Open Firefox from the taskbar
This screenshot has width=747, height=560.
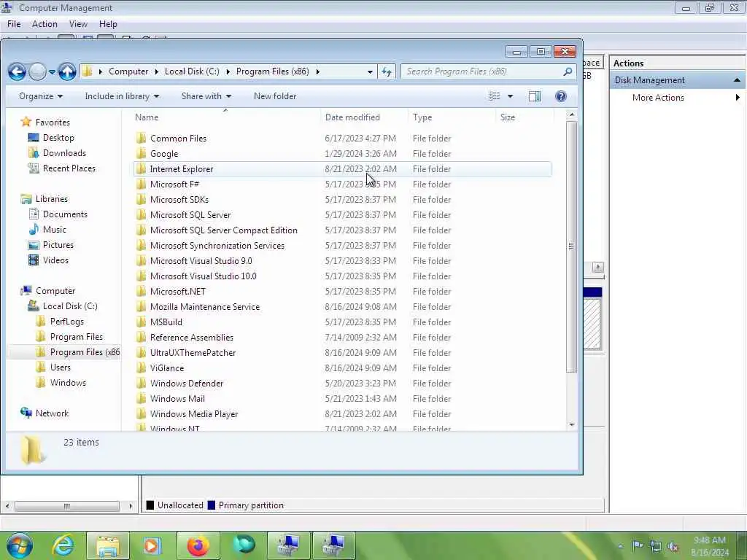(x=198, y=545)
